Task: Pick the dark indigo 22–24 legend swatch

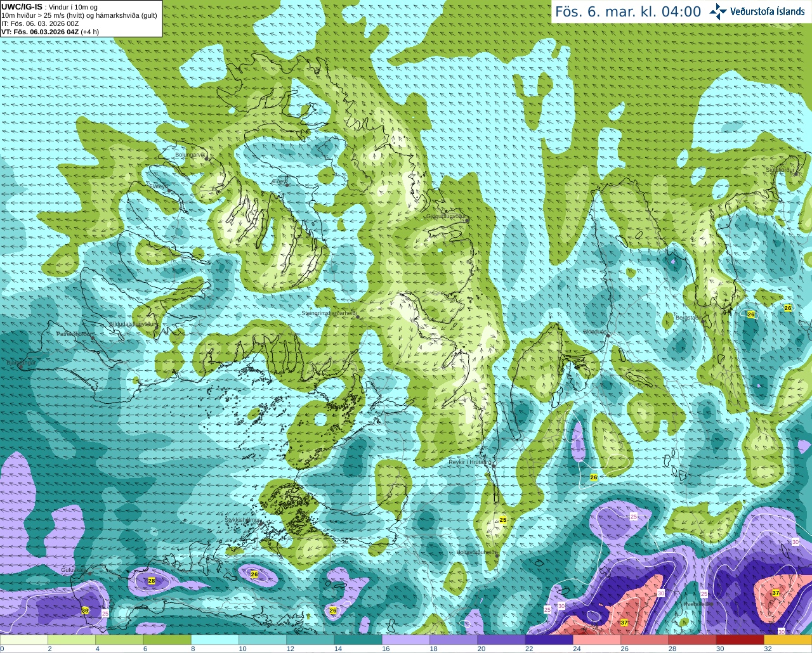Action: (x=549, y=640)
